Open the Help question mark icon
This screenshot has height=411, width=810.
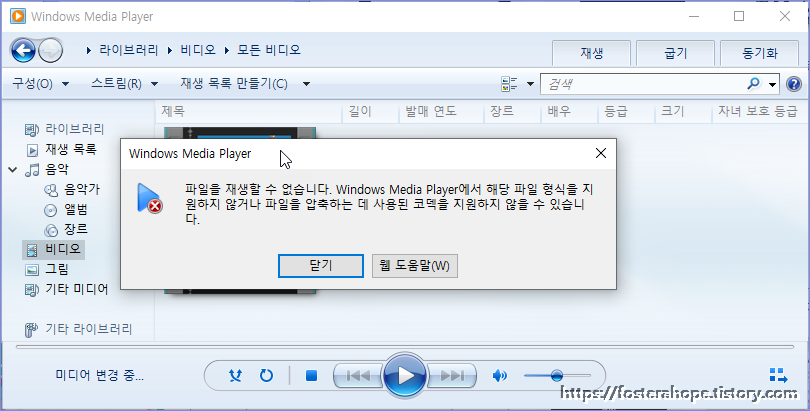pos(793,84)
